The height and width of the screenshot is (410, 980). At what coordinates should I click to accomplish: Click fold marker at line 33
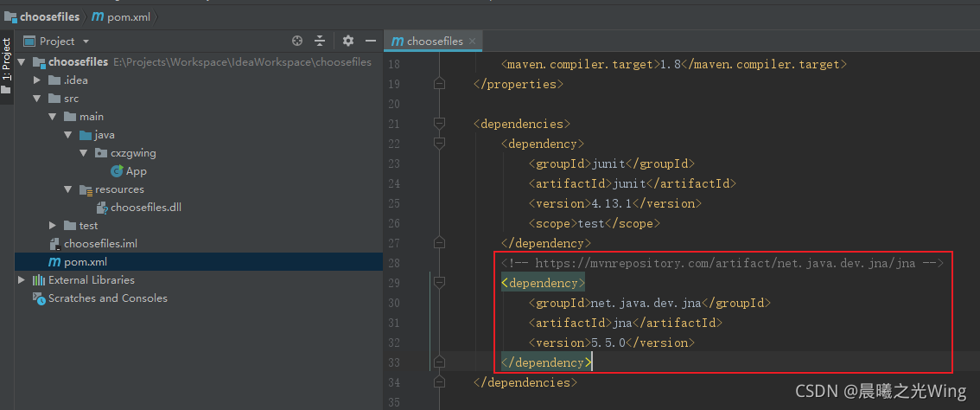pos(439,362)
